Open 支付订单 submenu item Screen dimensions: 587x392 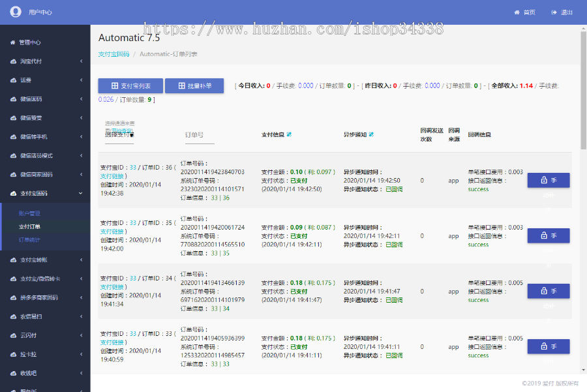coord(29,227)
